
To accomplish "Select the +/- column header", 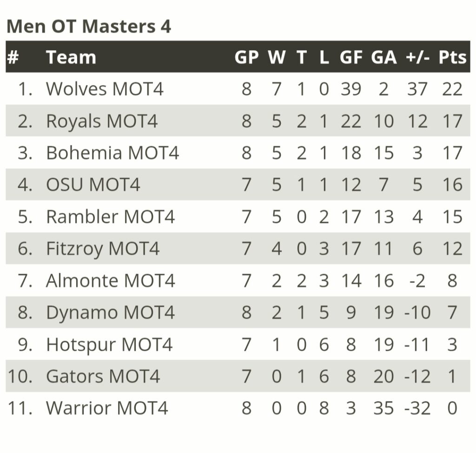I will coord(417,57).
